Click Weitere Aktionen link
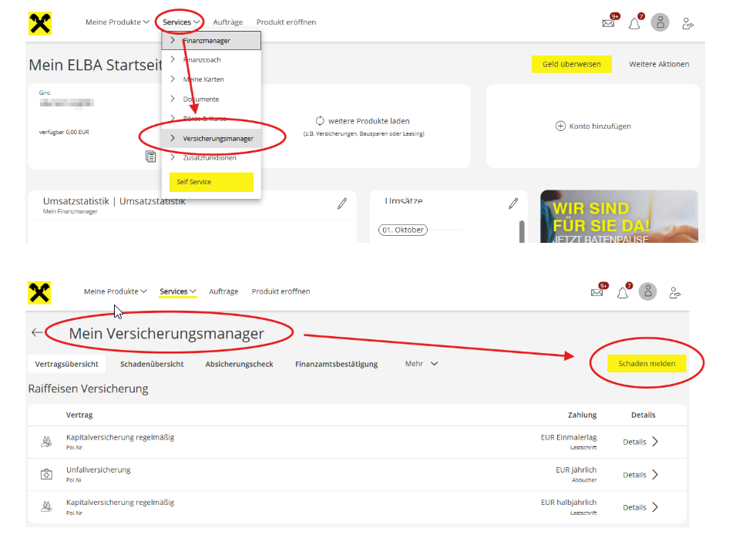 pos(659,64)
